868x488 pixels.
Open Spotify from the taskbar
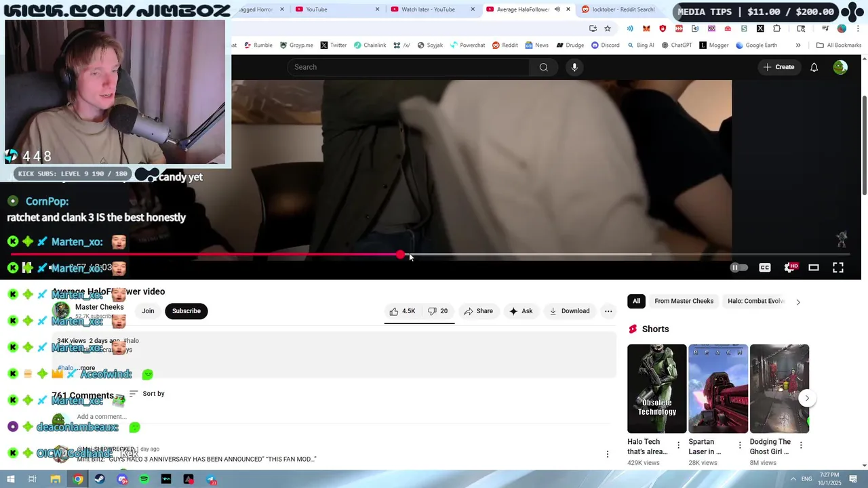(144, 479)
